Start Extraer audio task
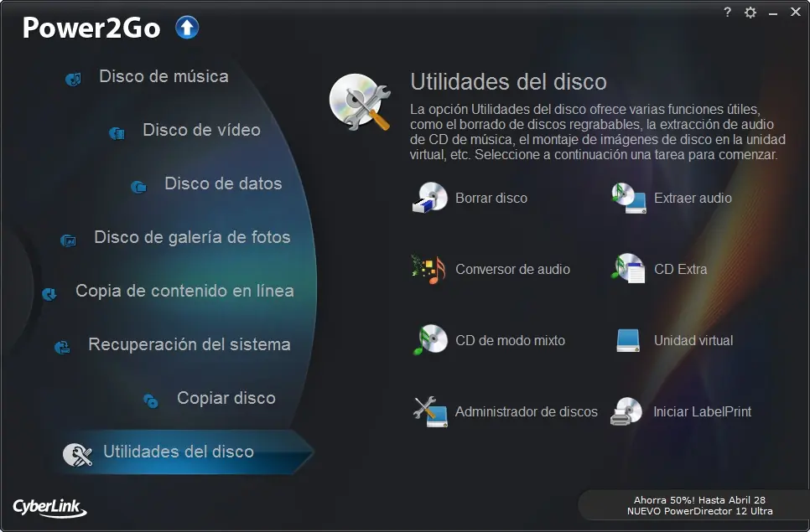Image resolution: width=810 pixels, height=532 pixels. 693,199
